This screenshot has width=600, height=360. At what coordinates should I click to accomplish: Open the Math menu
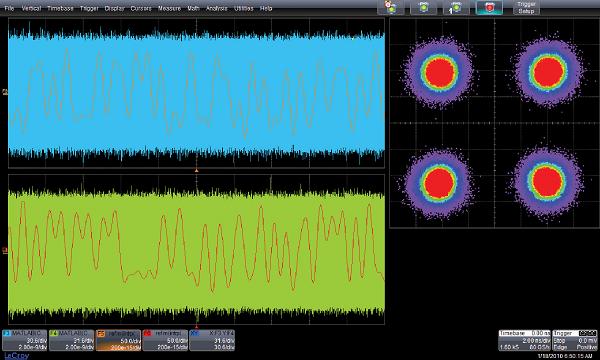pyautogui.click(x=193, y=8)
